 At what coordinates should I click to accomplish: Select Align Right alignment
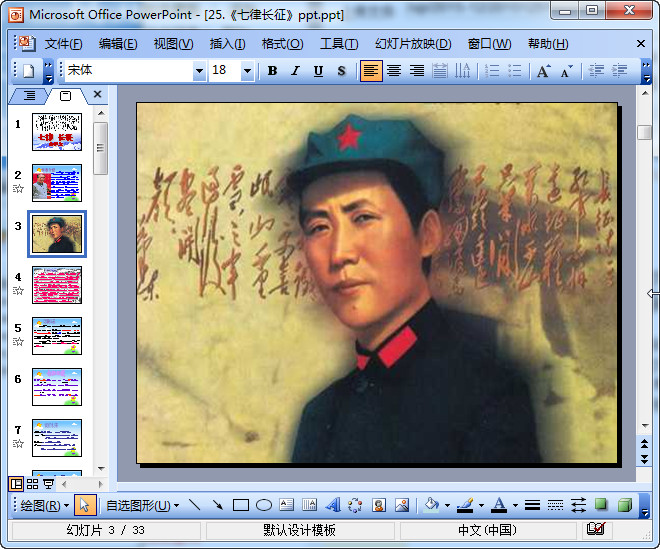(x=417, y=71)
